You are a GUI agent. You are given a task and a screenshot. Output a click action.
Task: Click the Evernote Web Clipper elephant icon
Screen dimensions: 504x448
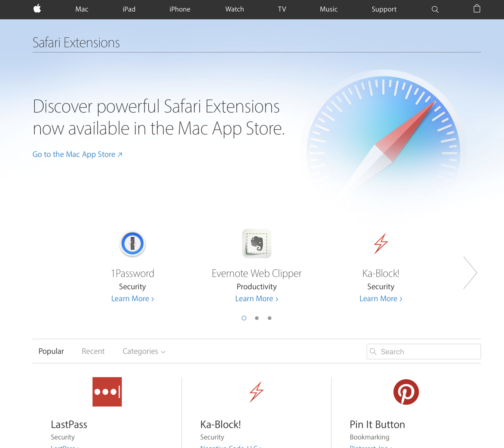pyautogui.click(x=256, y=243)
